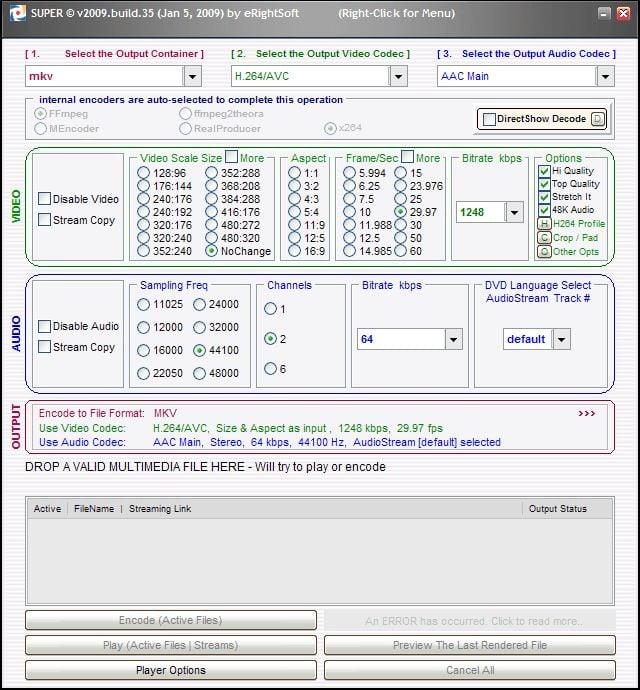Toggle the Top Quality checkbox
This screenshot has height=690, width=640.
click(x=544, y=184)
